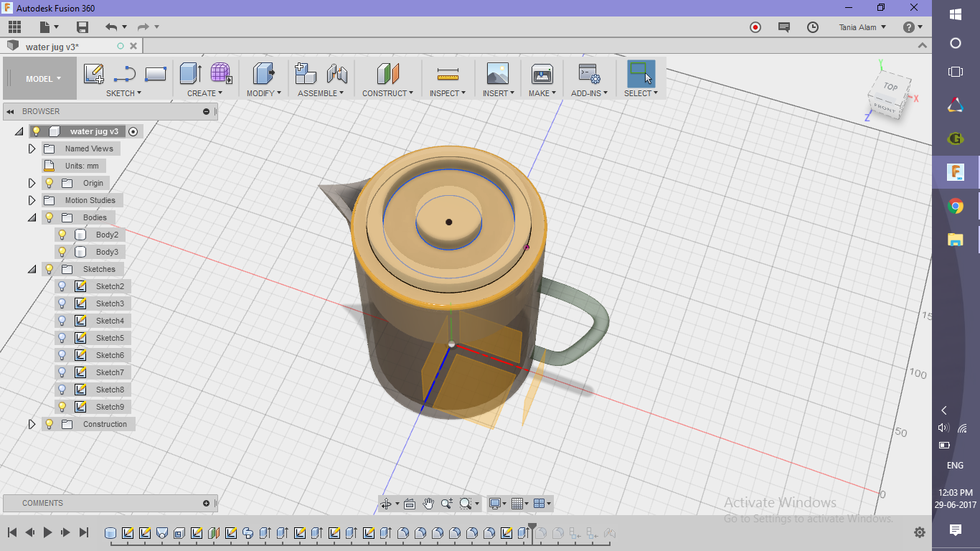Toggle visibility bulb for Sketch5
The height and width of the screenshot is (551, 980).
click(x=62, y=338)
